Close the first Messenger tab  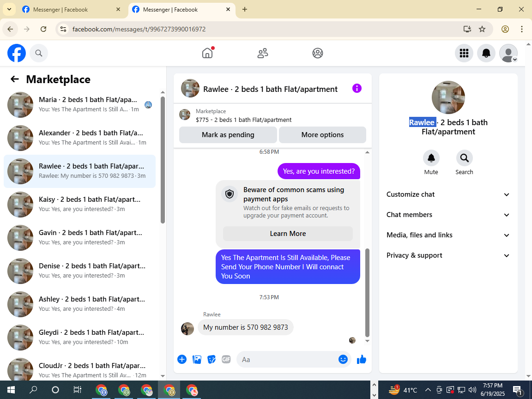[x=118, y=10]
